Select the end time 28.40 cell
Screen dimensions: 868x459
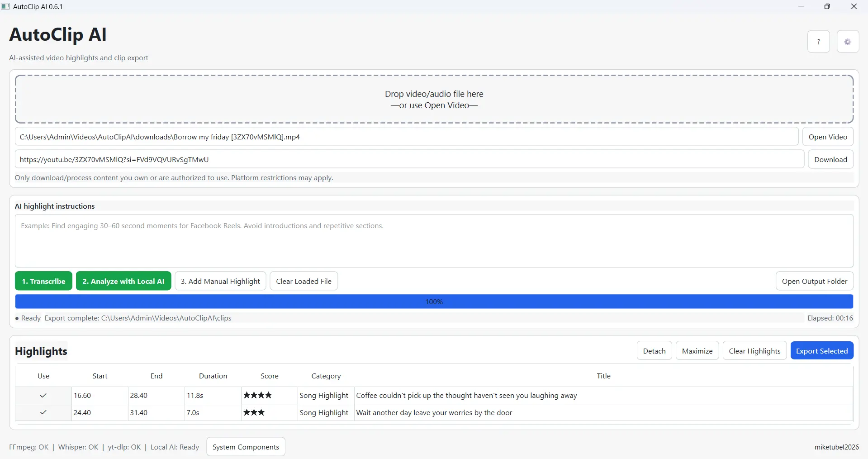click(157, 396)
